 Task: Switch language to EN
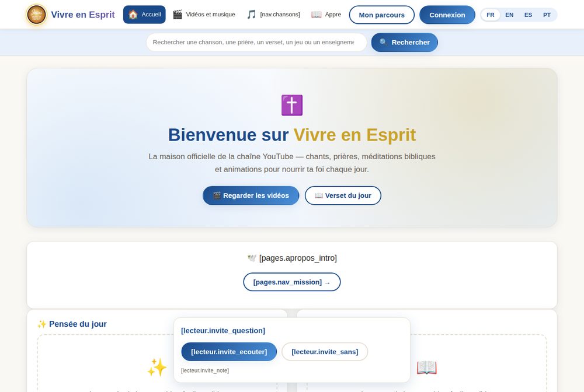509,15
